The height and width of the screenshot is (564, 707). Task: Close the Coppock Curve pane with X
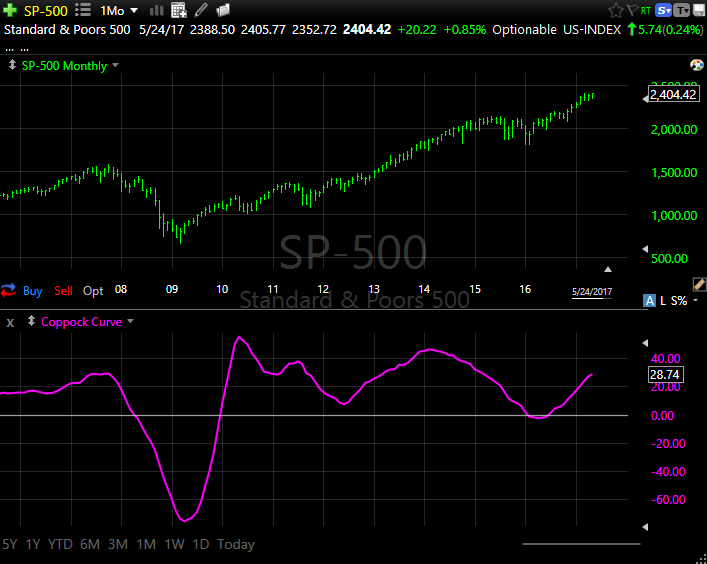click(10, 322)
